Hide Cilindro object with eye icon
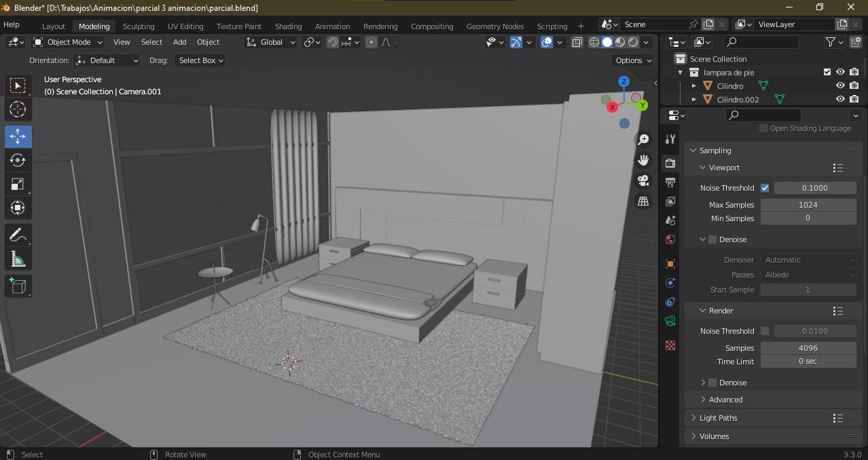Viewport: 868px width, 460px height. coord(840,86)
